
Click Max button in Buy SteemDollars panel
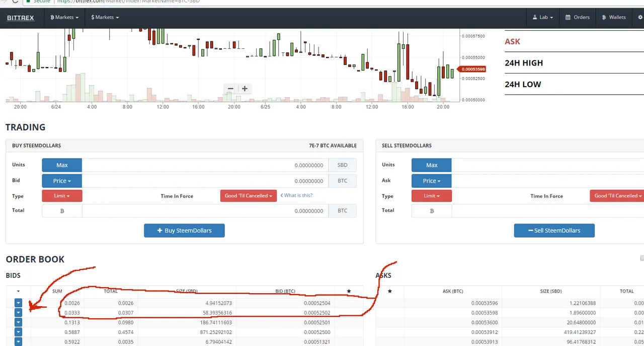[62, 165]
